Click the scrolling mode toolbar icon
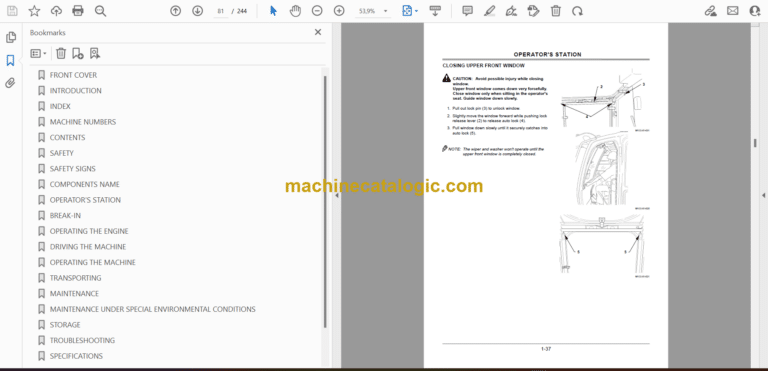This screenshot has width=768, height=371. click(434, 11)
